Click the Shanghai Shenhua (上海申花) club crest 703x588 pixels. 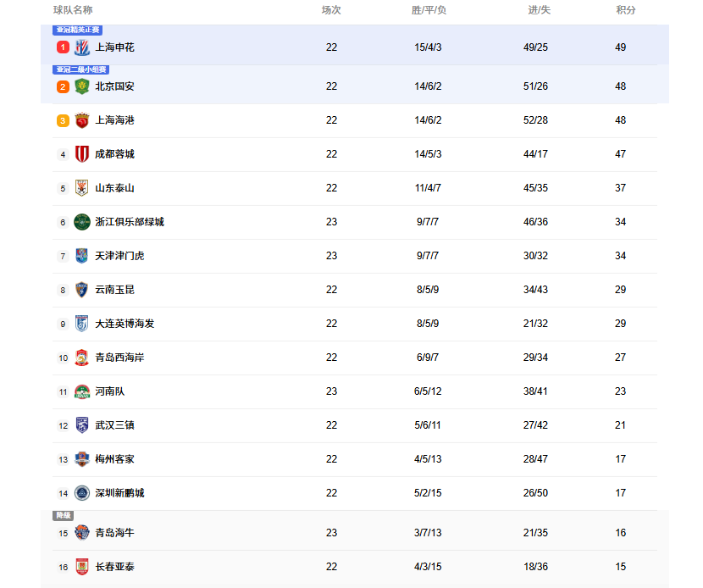tap(82, 47)
